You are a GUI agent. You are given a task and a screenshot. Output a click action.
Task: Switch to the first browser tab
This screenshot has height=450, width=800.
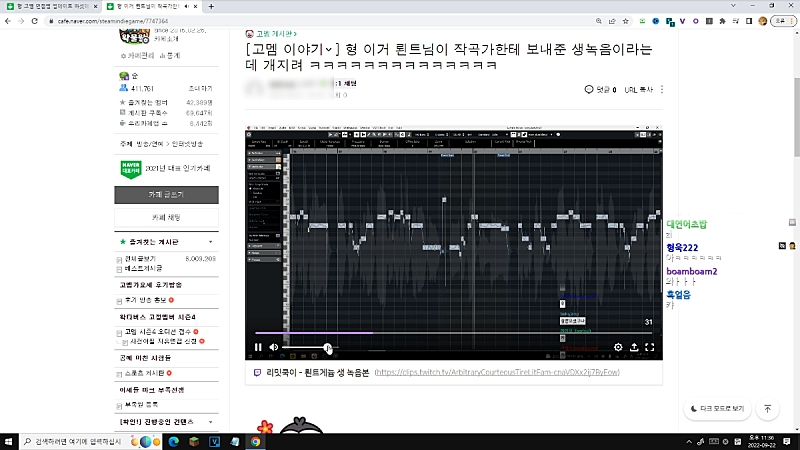click(x=51, y=7)
